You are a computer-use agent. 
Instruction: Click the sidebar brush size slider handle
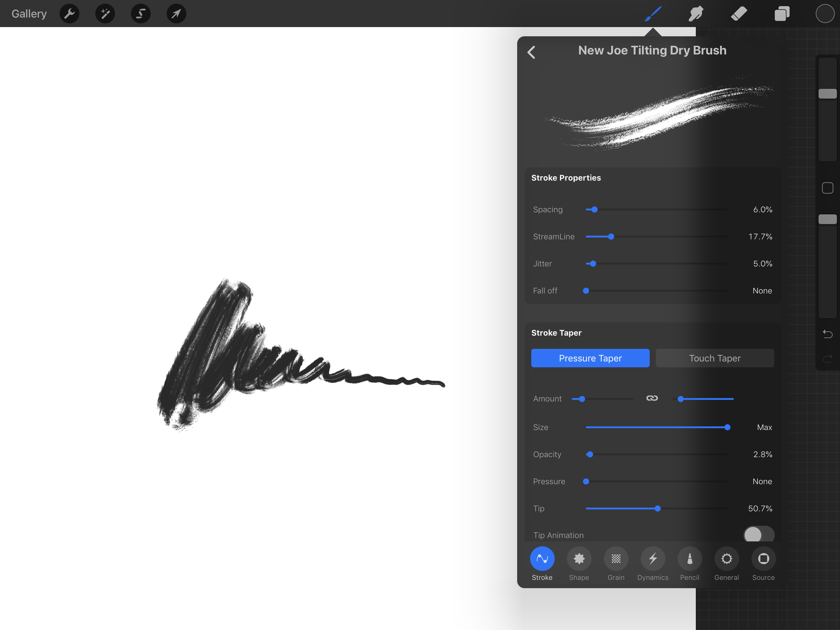(827, 94)
